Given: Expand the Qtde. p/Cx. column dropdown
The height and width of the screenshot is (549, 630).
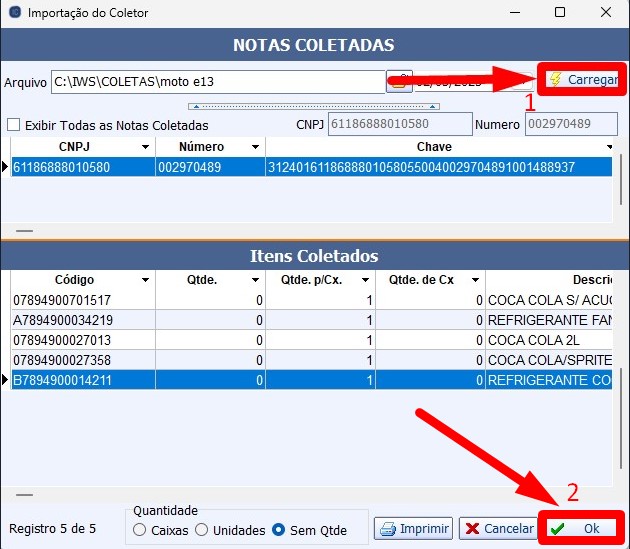Looking at the screenshot, I should (365, 280).
